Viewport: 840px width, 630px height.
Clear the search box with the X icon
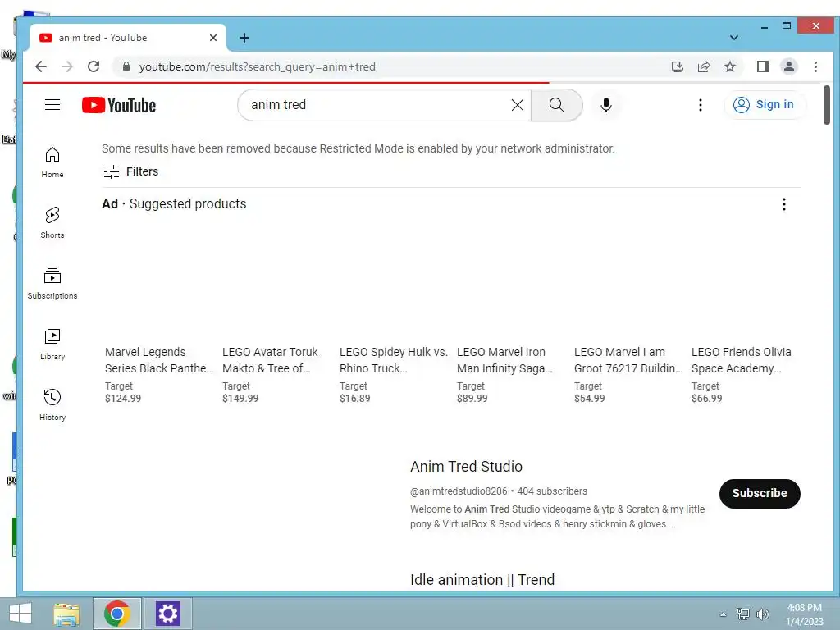coord(517,105)
